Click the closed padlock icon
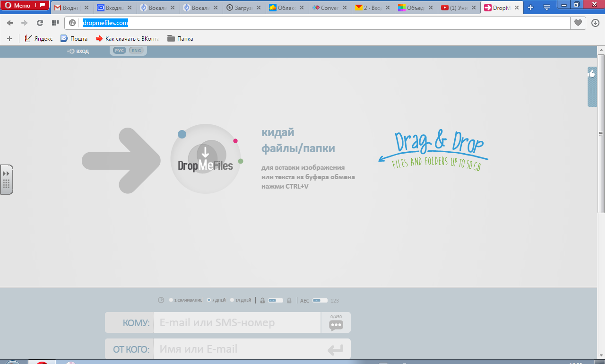 289,300
